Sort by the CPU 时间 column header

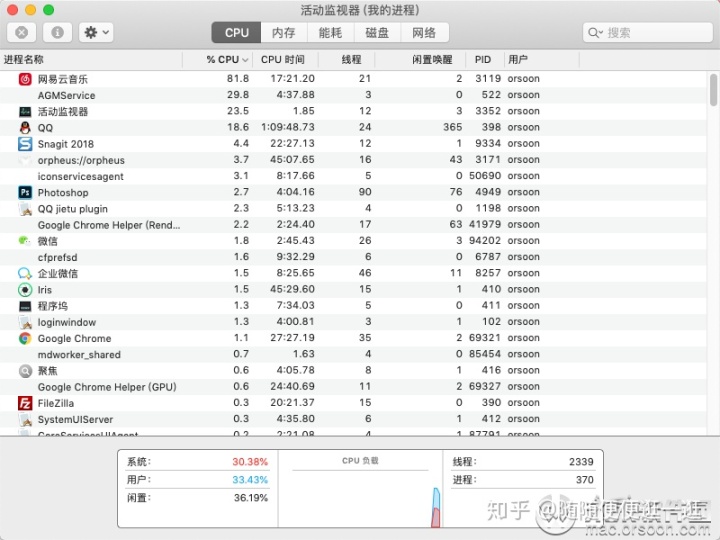pos(285,60)
